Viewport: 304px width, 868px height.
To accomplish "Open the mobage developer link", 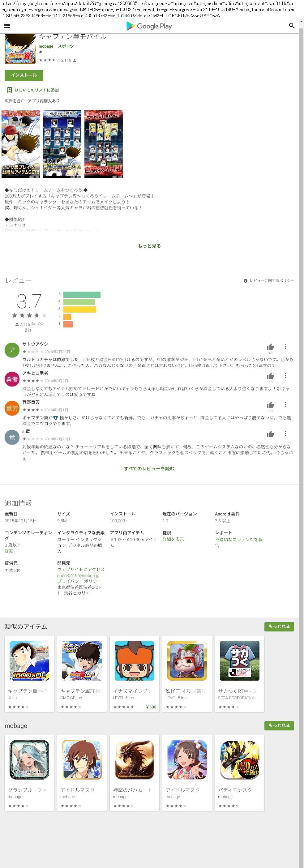I will pos(46,46).
